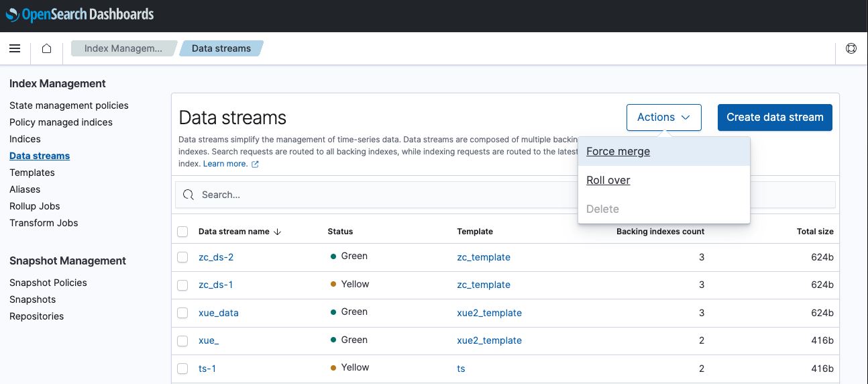The height and width of the screenshot is (384, 868).
Task: Open the help lifebuoy icon
Action: pos(851,48)
